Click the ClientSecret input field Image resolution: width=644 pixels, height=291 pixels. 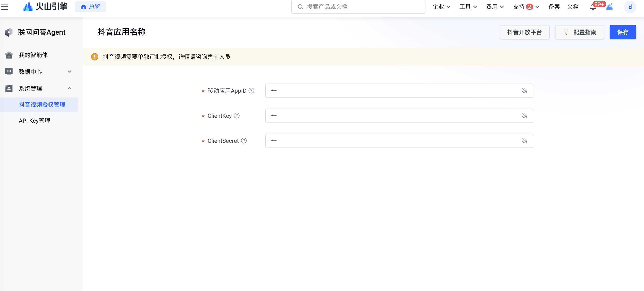point(399,141)
